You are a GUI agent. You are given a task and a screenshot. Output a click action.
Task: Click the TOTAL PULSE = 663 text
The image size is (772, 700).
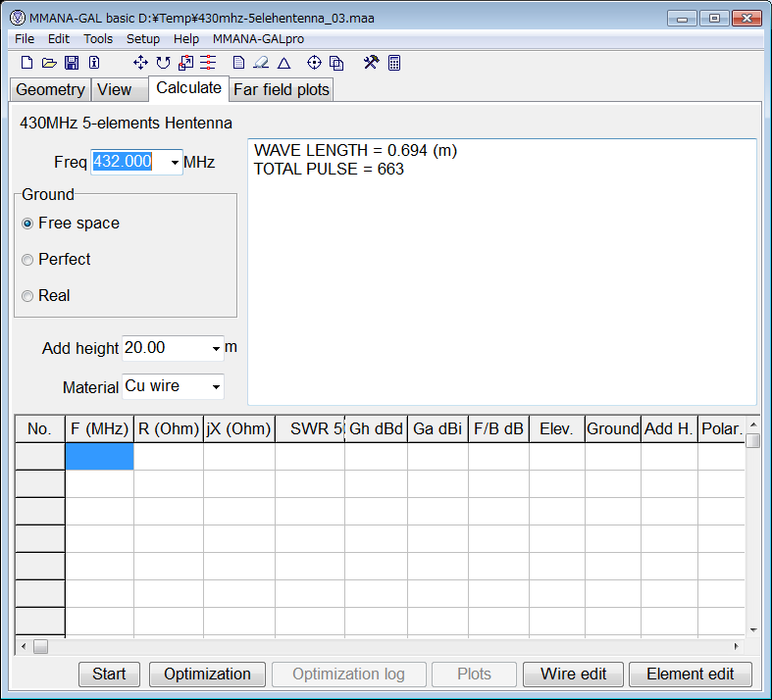(329, 170)
